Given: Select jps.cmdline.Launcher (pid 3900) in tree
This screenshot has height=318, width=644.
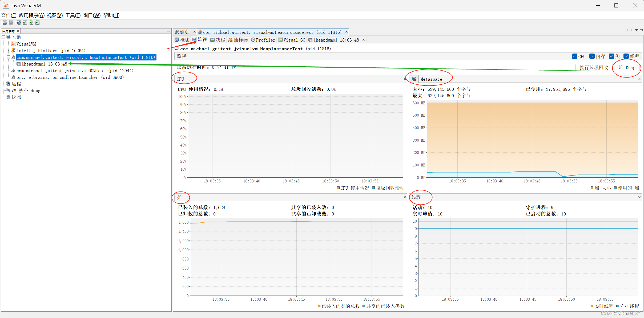Looking at the screenshot, I should pyautogui.click(x=70, y=77).
